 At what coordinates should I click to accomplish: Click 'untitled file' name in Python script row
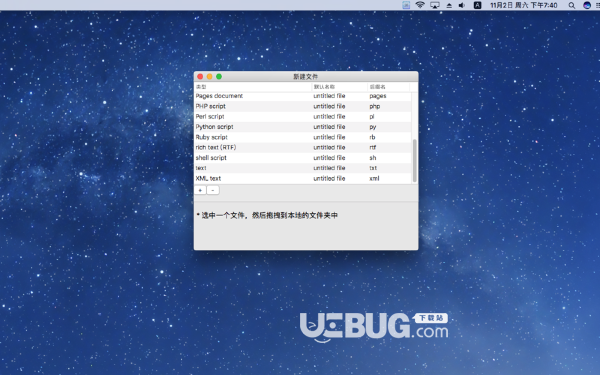click(329, 127)
